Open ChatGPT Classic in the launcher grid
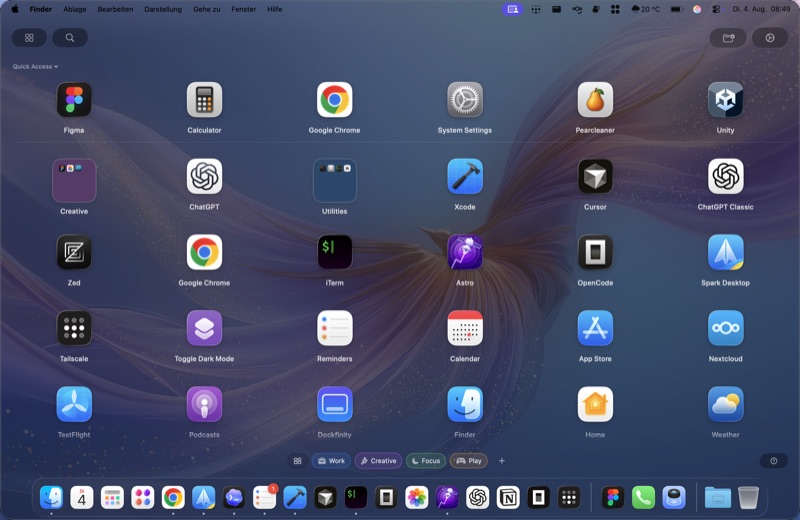 click(725, 176)
